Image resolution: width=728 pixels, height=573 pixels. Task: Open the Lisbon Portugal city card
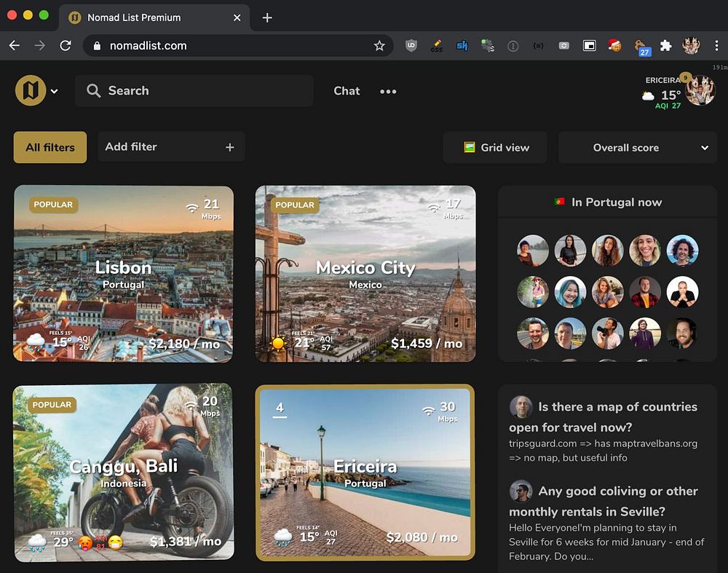click(x=124, y=274)
